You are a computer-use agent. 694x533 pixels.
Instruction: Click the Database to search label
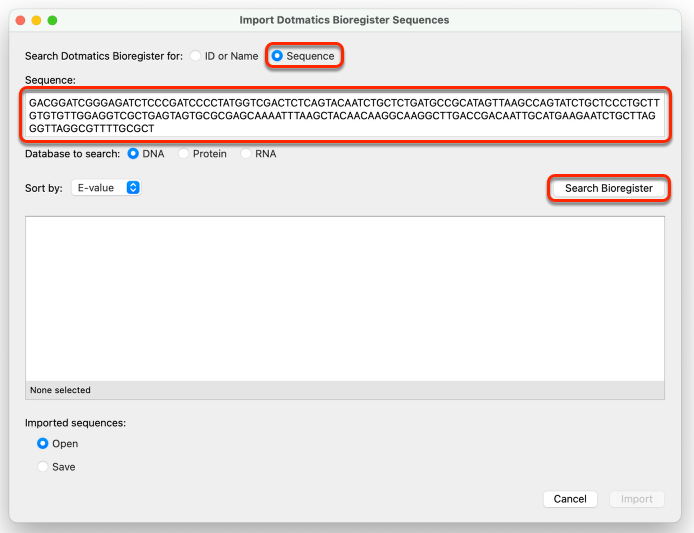pyautogui.click(x=72, y=154)
